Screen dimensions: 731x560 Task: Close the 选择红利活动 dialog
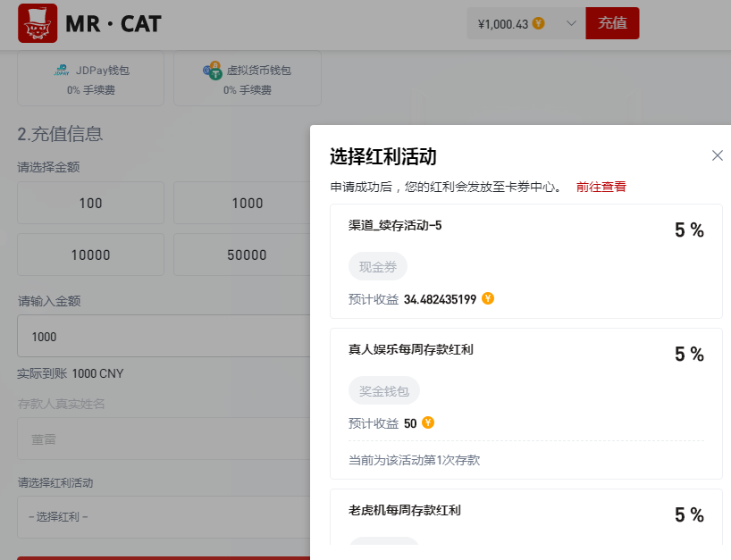pos(717,155)
